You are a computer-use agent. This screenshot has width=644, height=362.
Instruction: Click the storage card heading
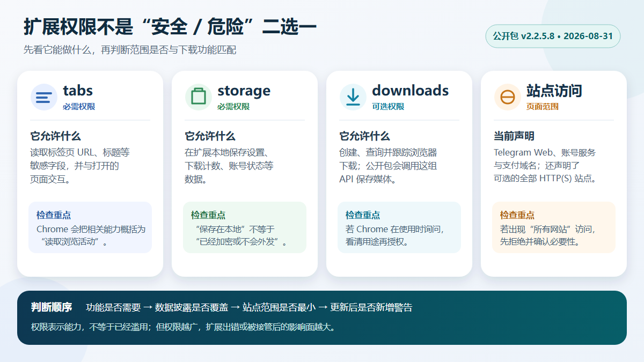pyautogui.click(x=244, y=91)
